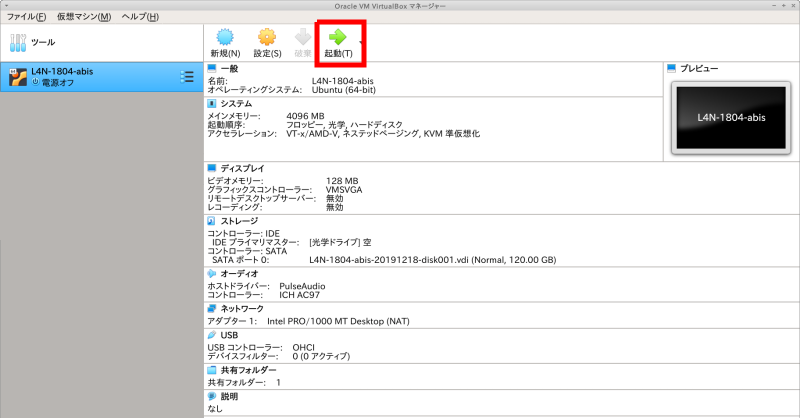Click the 4096 MB memory value
The height and width of the screenshot is (418, 800).
point(305,116)
